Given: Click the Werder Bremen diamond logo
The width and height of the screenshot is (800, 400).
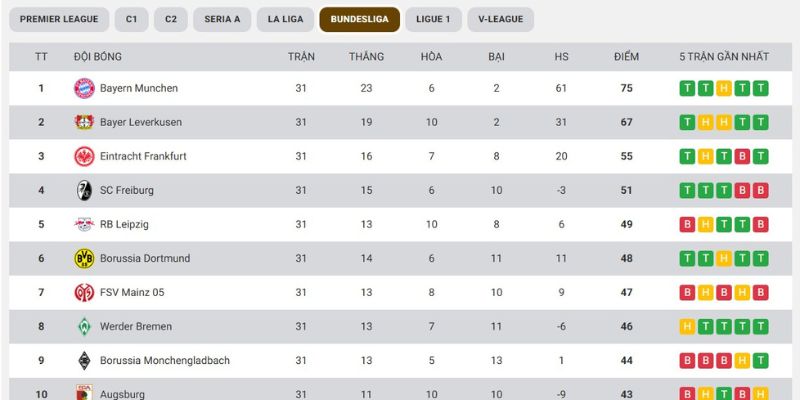Looking at the screenshot, I should click(x=83, y=326).
